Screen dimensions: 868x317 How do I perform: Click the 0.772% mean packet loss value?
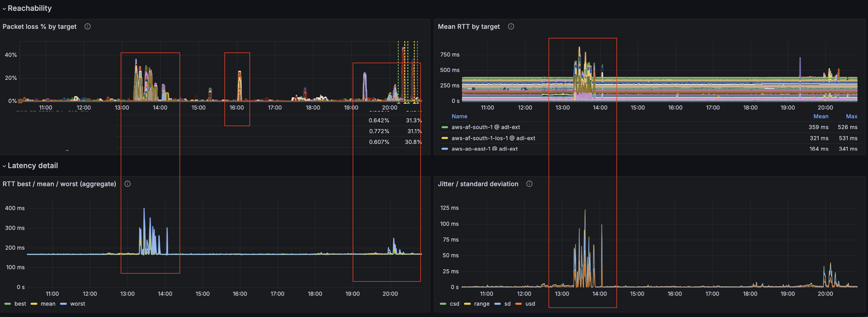click(x=379, y=131)
